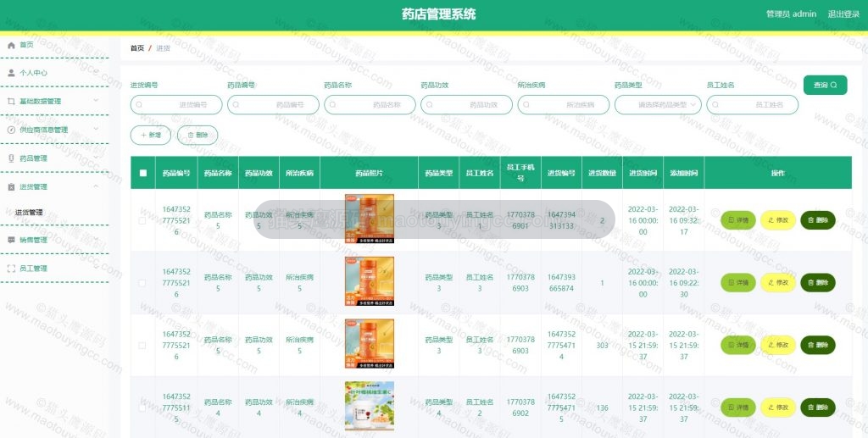Click 修改 for the row with quantity 136
This screenshot has height=438, width=868.
coord(778,408)
